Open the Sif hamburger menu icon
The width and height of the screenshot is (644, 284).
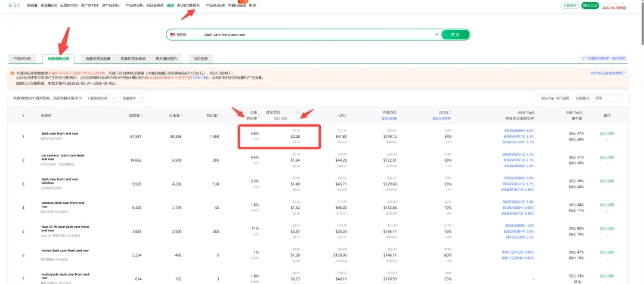10,6
